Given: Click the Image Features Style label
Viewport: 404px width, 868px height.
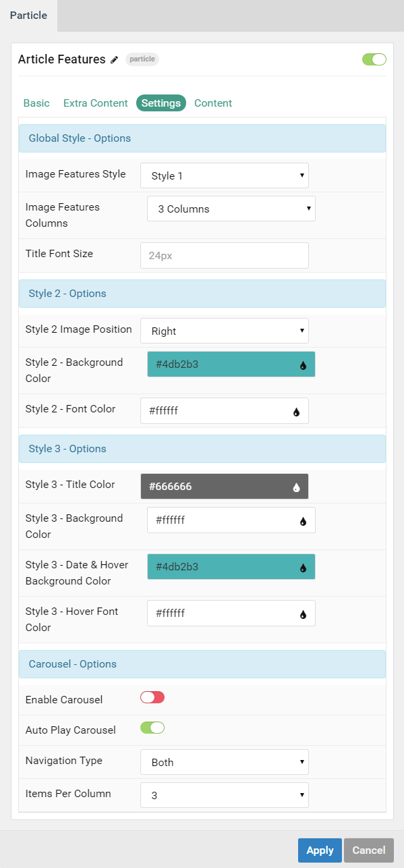Looking at the screenshot, I should [x=76, y=174].
